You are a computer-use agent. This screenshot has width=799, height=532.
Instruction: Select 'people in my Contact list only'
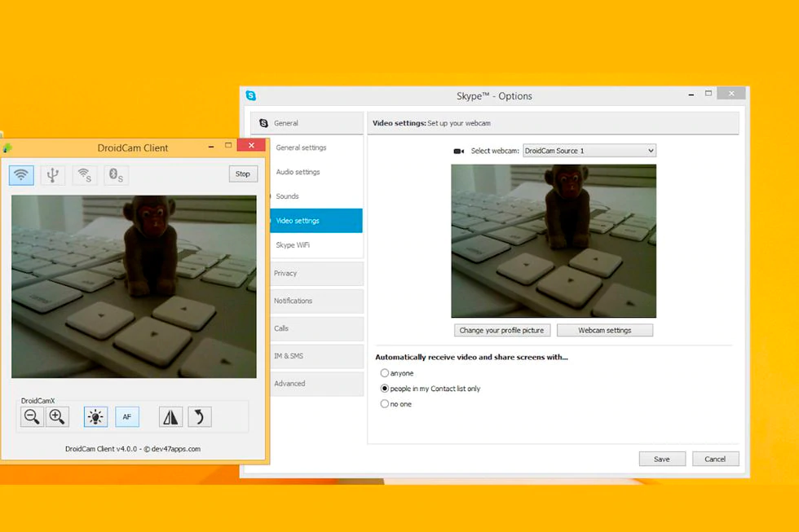coord(385,389)
